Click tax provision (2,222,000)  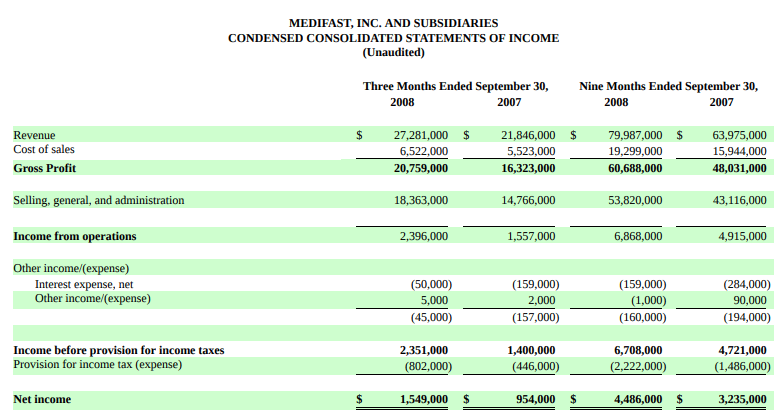(x=638, y=366)
